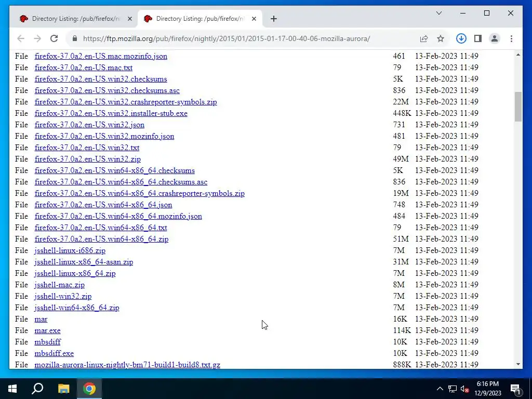
Task: Show hidden system tray icons
Action: click(x=440, y=389)
